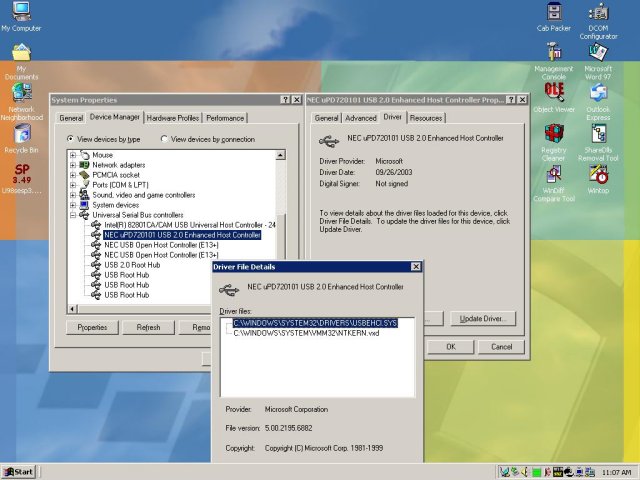Open Advanced tab in NEC Properties

pyautogui.click(x=361, y=118)
